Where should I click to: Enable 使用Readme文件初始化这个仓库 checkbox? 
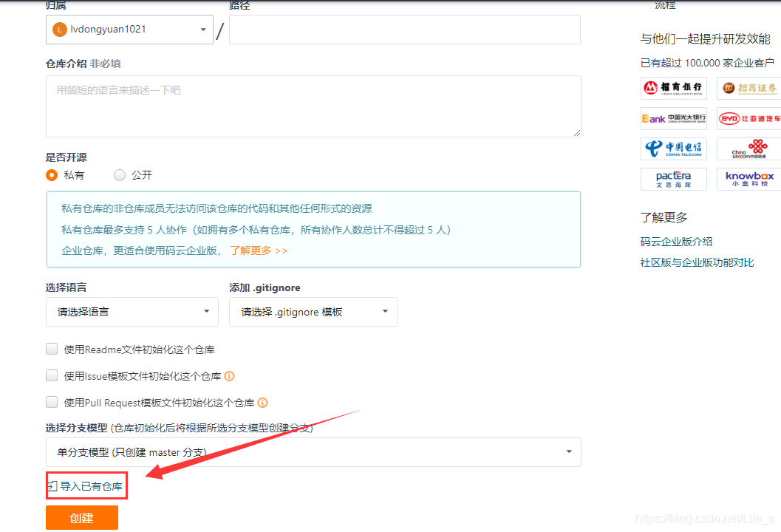(x=51, y=348)
